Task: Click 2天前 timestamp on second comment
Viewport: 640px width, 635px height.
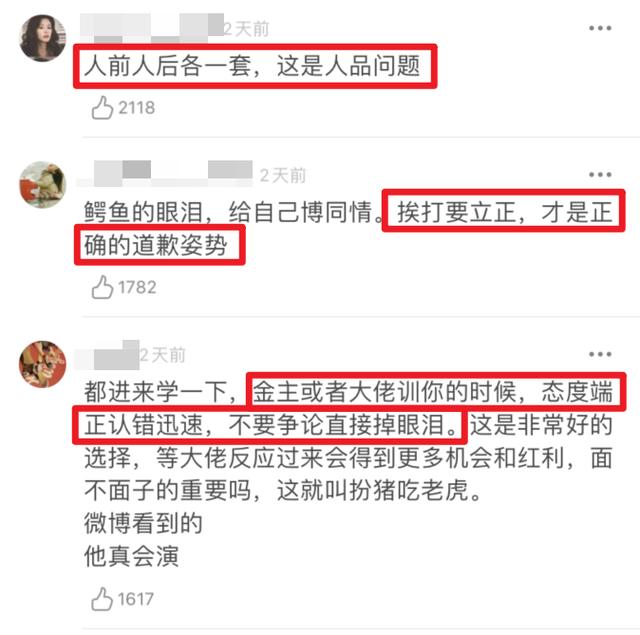Action: [283, 175]
